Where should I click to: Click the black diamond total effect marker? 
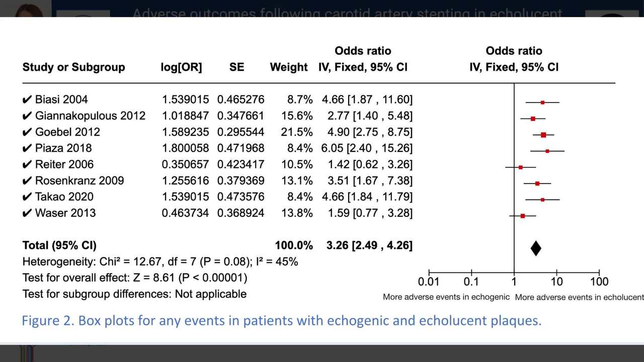point(536,248)
